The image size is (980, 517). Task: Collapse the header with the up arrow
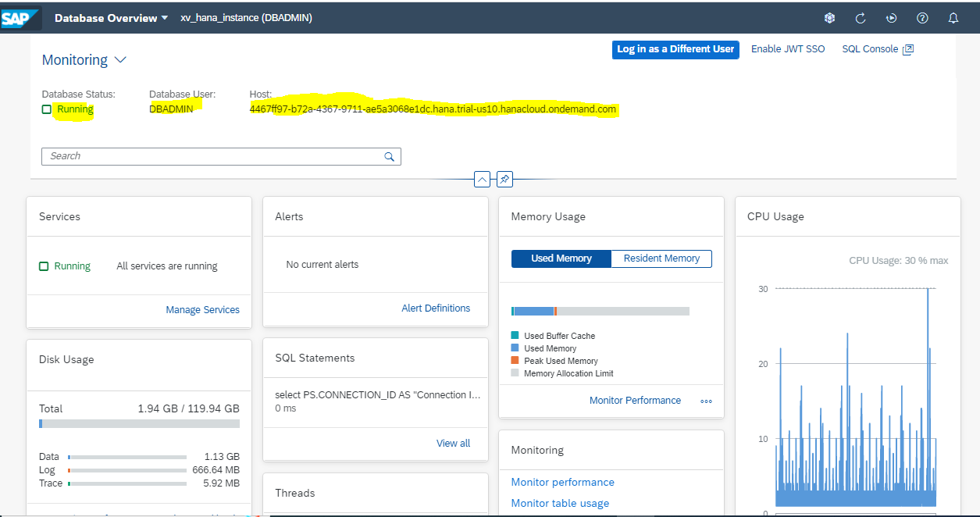coord(482,180)
